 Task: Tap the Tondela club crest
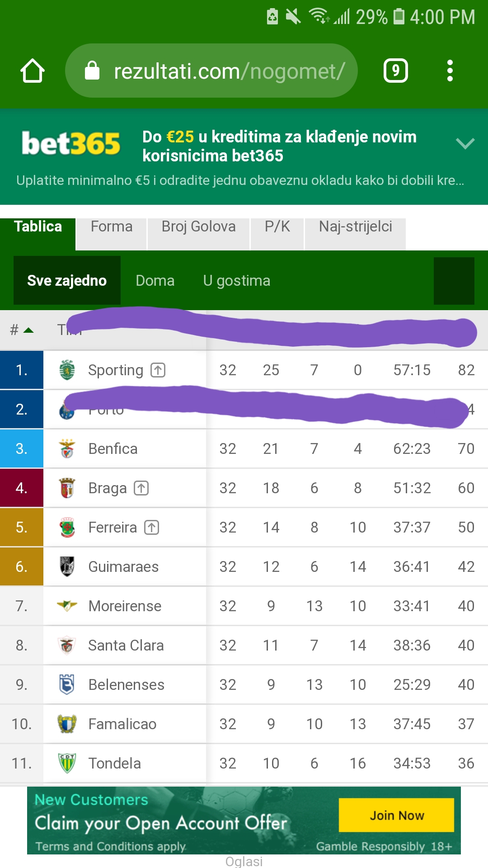[67, 763]
